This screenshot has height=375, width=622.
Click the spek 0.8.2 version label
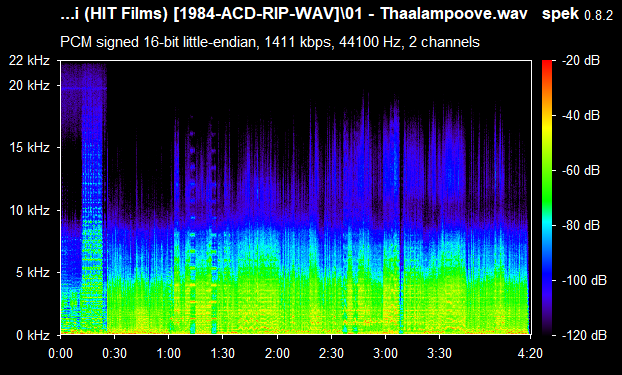pos(577,15)
